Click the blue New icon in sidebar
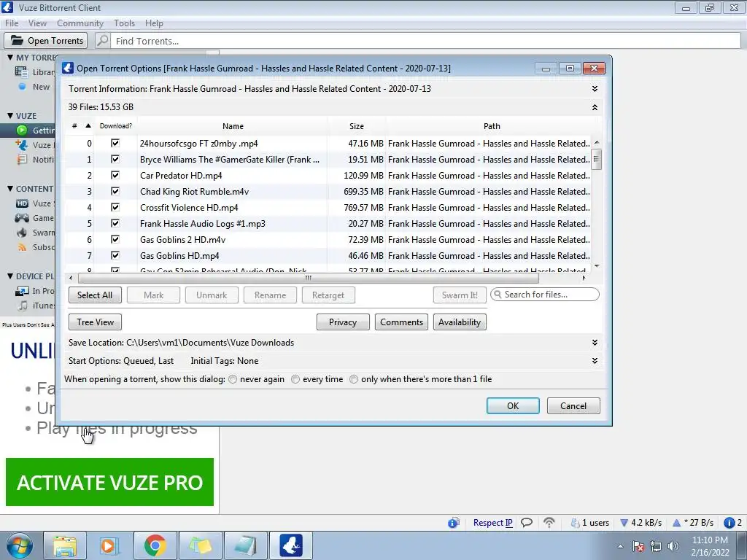The image size is (747, 560). (22, 87)
